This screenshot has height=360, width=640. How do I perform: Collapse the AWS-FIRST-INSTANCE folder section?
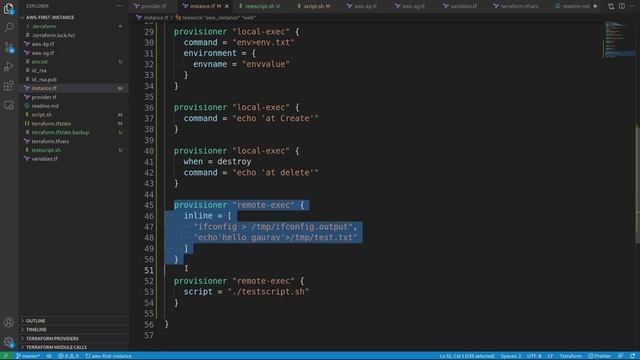[50, 18]
